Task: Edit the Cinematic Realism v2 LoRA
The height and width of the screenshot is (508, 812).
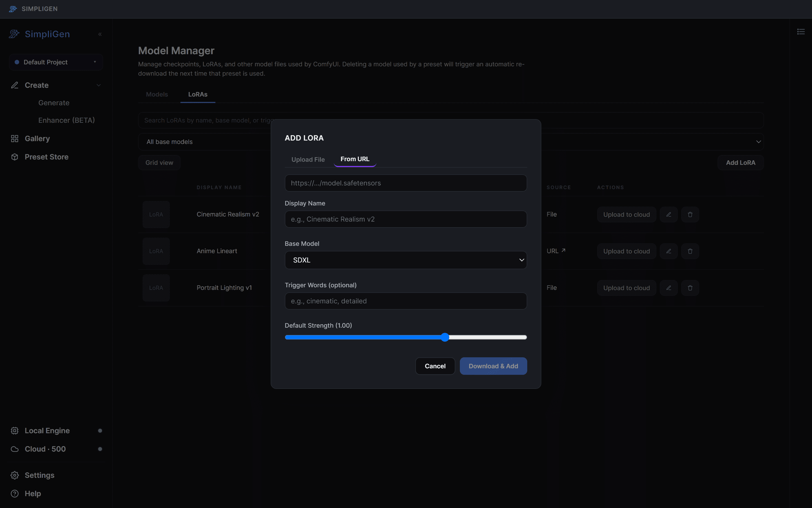Action: (x=668, y=214)
